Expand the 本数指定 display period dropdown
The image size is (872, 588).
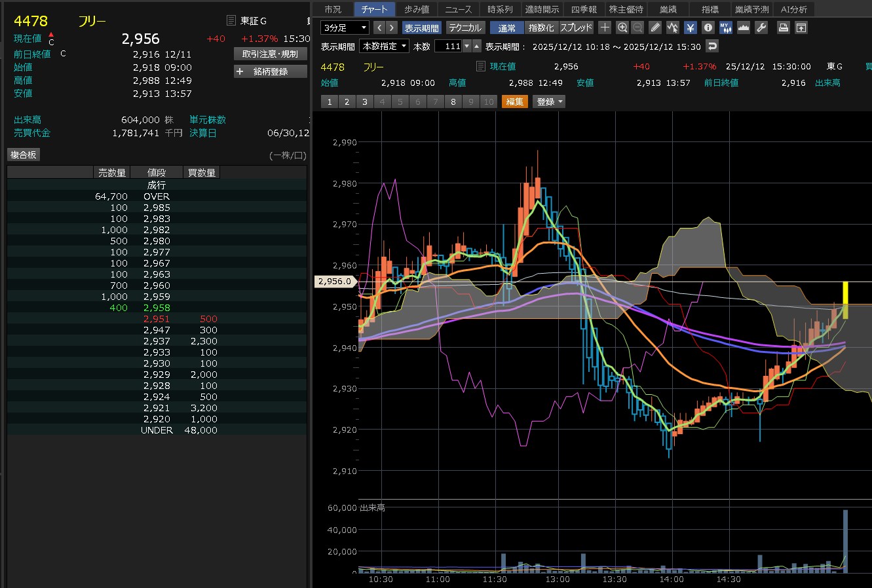(x=384, y=46)
